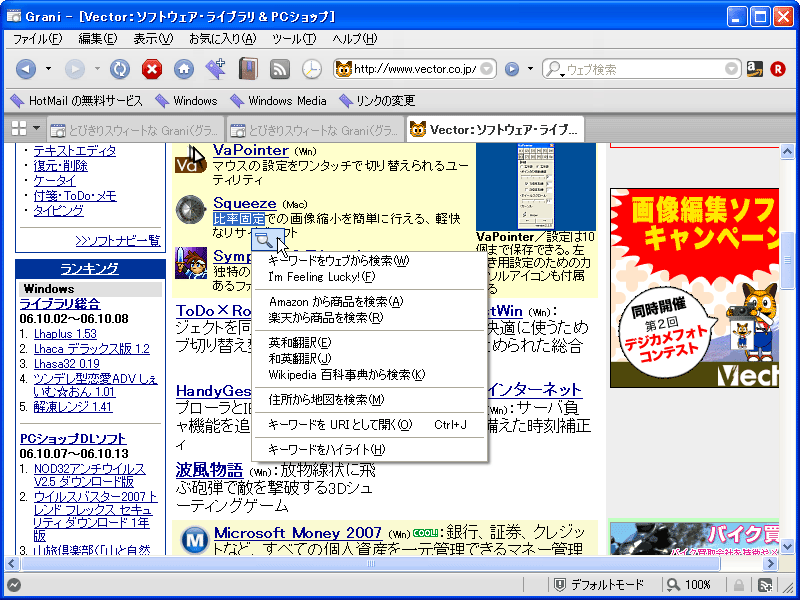Switch to the first とびきりスウィートな Grani tab

tap(136, 131)
